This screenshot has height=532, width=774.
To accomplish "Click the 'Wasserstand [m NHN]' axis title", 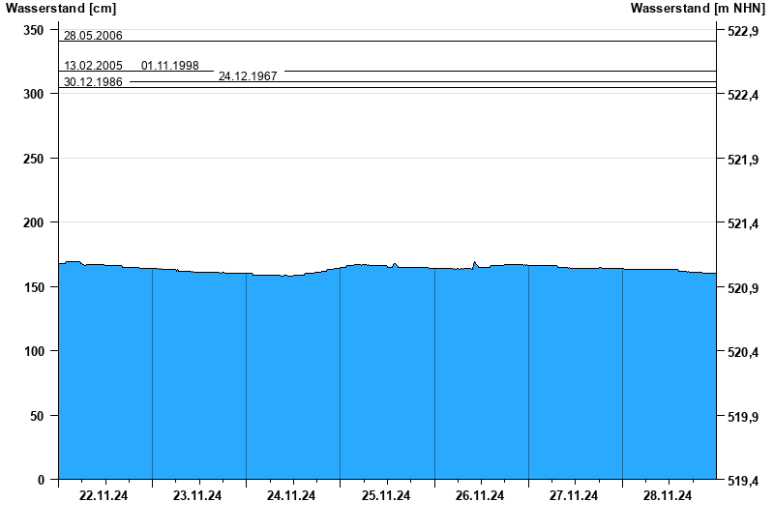I will (x=698, y=9).
